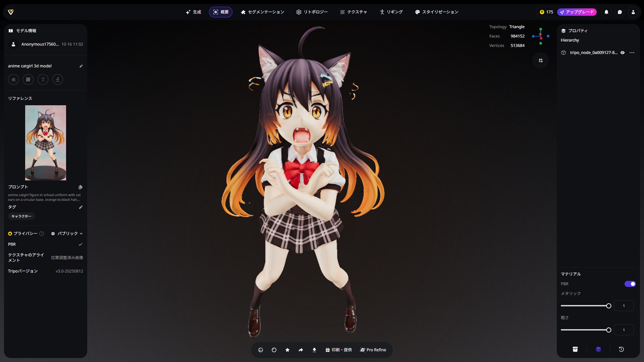Image resolution: width=644 pixels, height=362 pixels.
Task: Favorite the model with star icon
Action: pyautogui.click(x=287, y=350)
